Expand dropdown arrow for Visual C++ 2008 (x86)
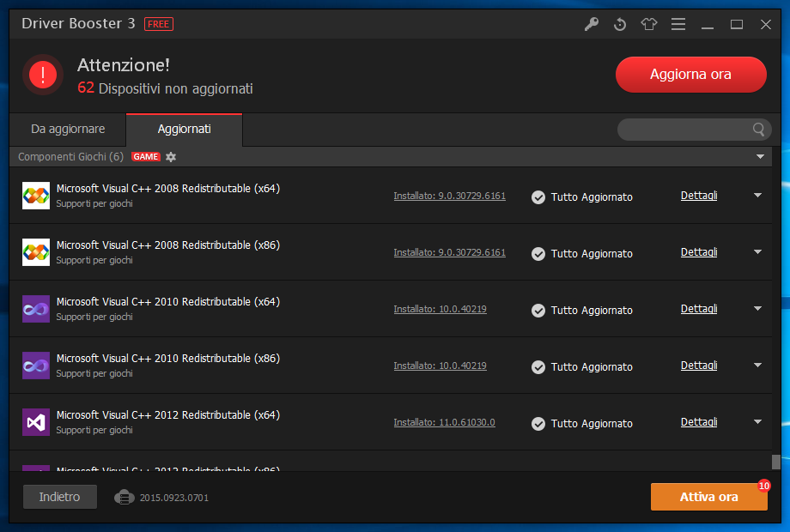The height and width of the screenshot is (532, 790). click(757, 251)
